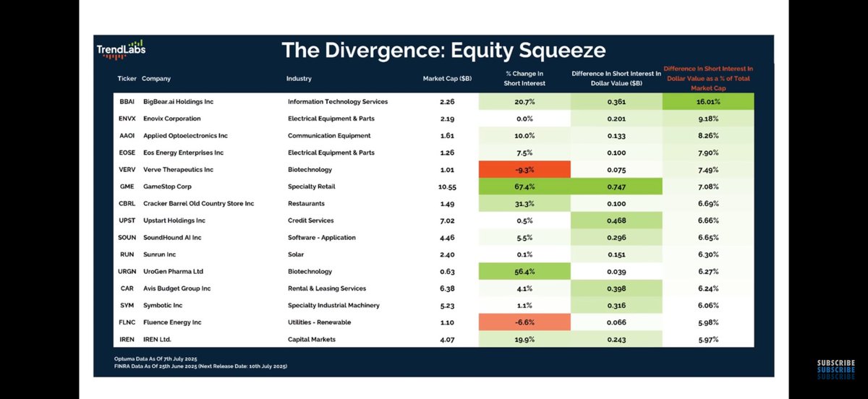Click the 'Difference In Short Interest In Dollar Value ($B)' header
The image size is (868, 399).
coord(616,78)
